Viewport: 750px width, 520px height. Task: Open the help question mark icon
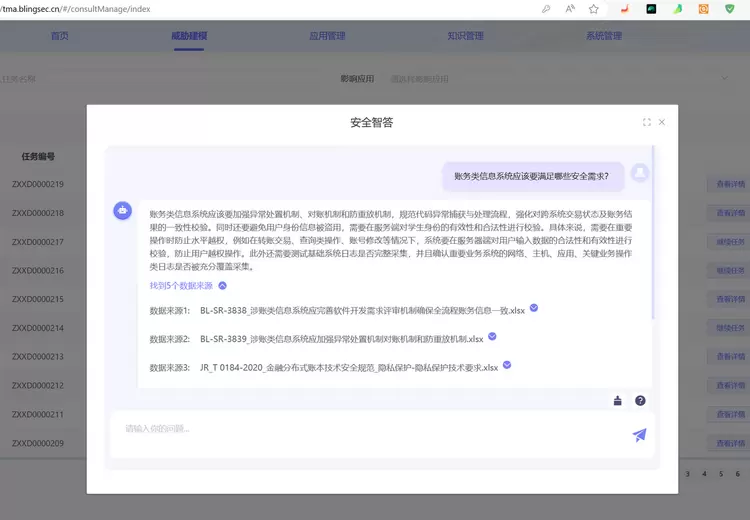tap(640, 401)
